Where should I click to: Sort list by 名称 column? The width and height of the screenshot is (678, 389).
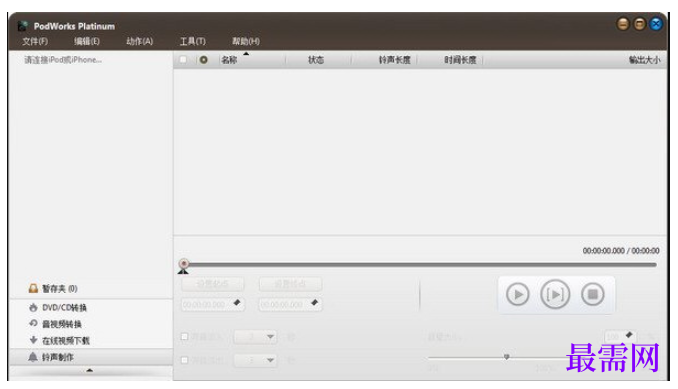229,60
